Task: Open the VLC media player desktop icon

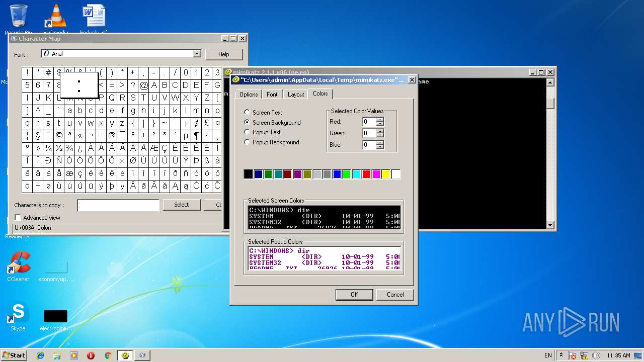Action: [x=55, y=17]
